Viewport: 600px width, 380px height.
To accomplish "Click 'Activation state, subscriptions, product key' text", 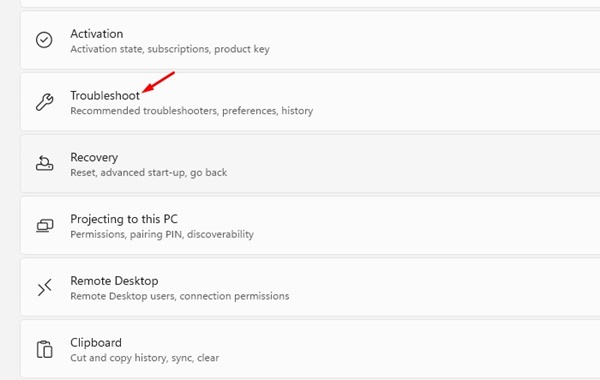I will click(170, 49).
